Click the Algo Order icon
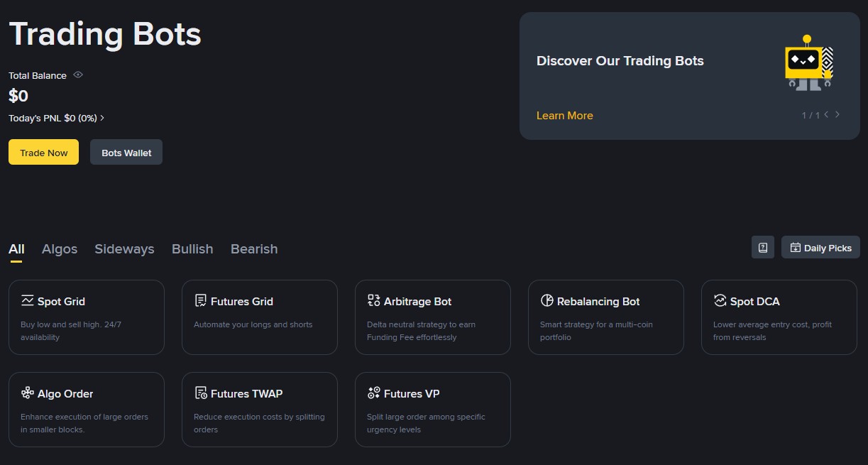This screenshot has height=465, width=868. (x=28, y=393)
